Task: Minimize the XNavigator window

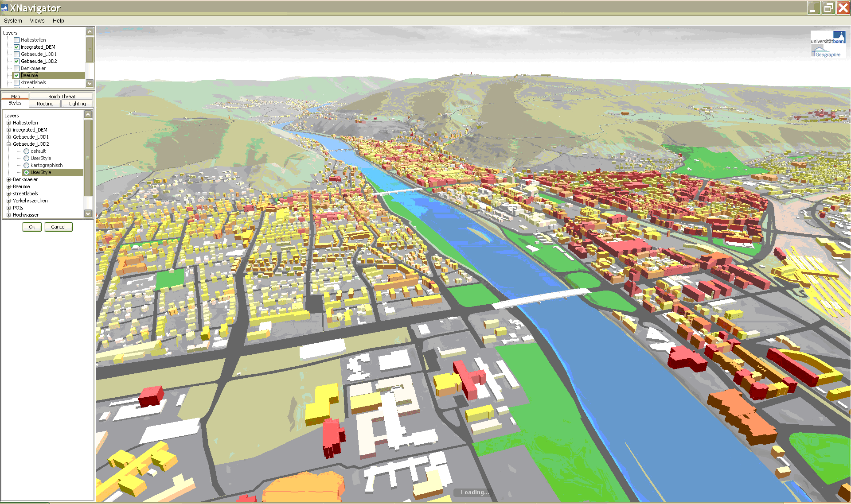Action: [x=813, y=8]
